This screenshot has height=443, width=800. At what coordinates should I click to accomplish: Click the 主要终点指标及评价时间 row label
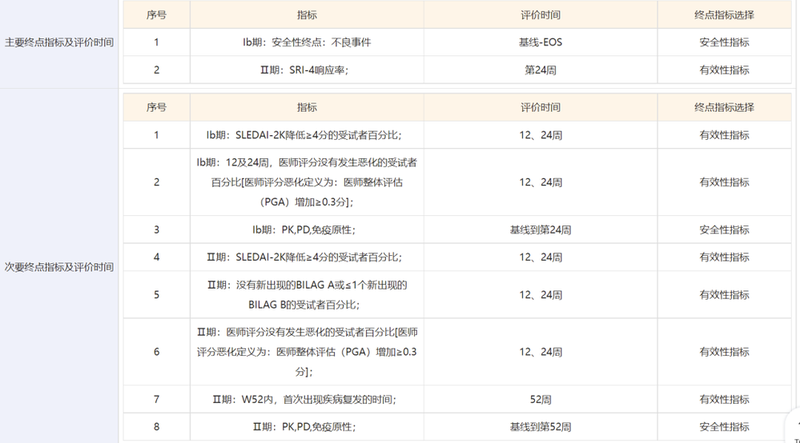click(x=59, y=43)
